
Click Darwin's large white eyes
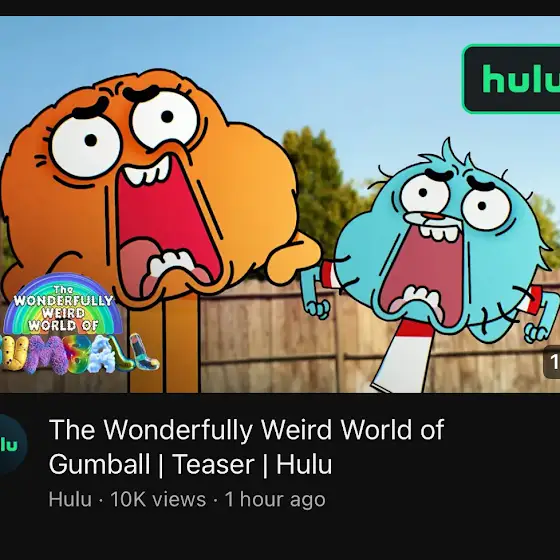click(125, 133)
